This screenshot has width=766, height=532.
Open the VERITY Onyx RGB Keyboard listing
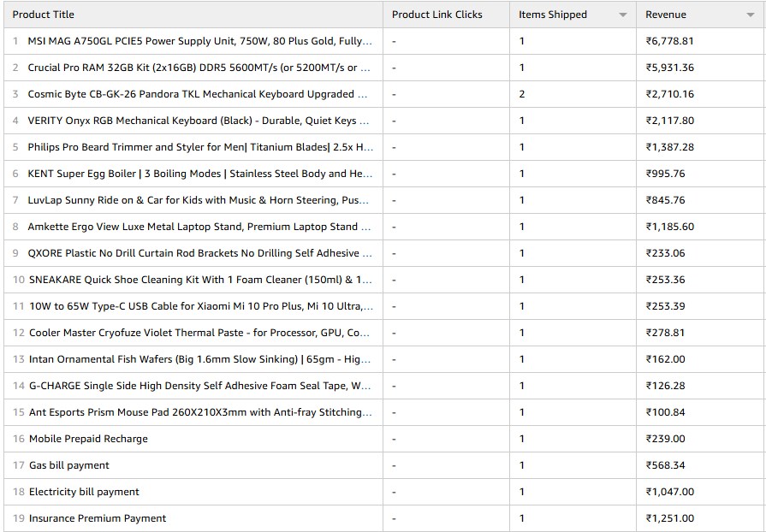[x=198, y=121]
